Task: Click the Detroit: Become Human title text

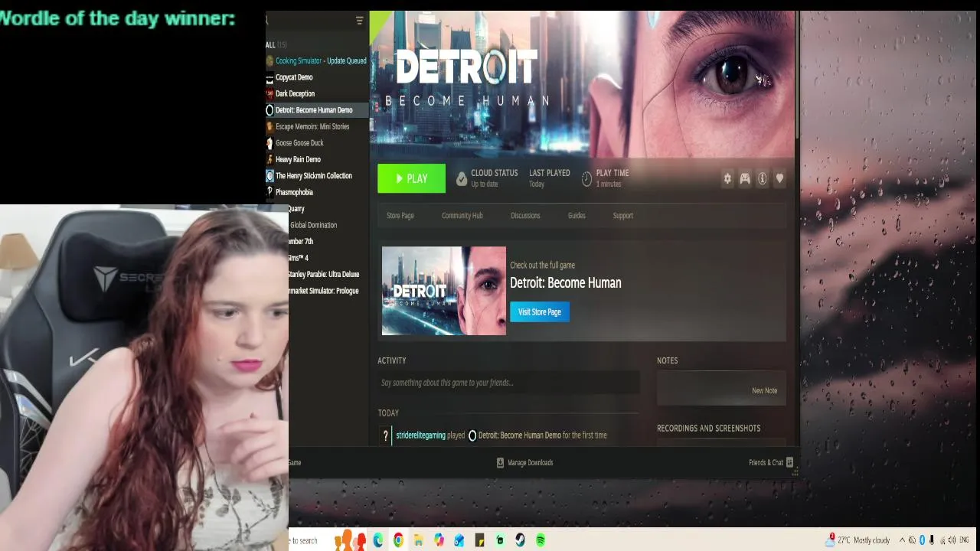Action: coord(565,282)
